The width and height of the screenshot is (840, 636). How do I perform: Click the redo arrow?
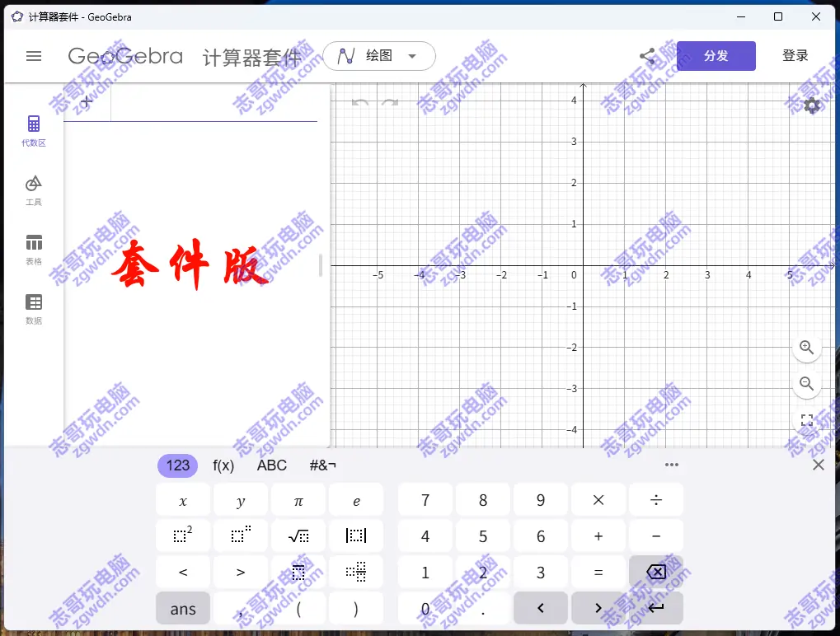(389, 102)
